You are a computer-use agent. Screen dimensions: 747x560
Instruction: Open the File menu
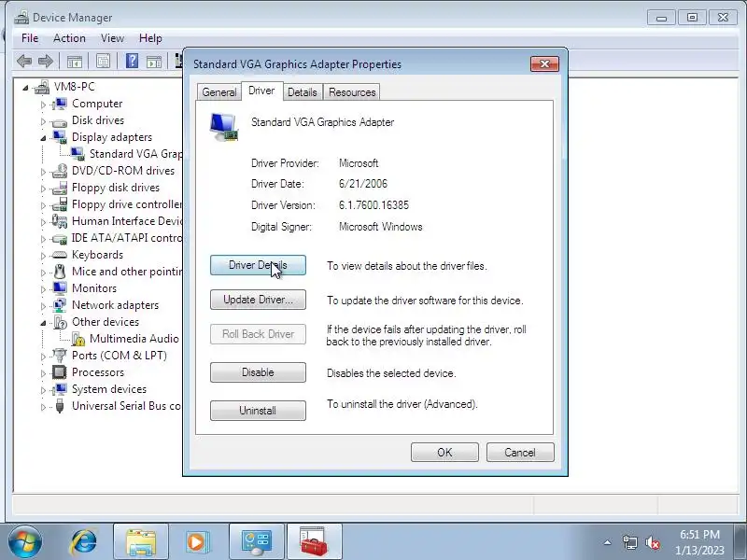click(x=30, y=38)
